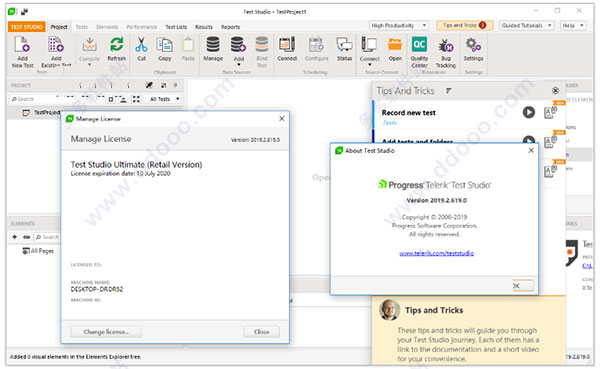The width and height of the screenshot is (600, 369).
Task: Click the Bind Test icon
Action: [x=262, y=45]
